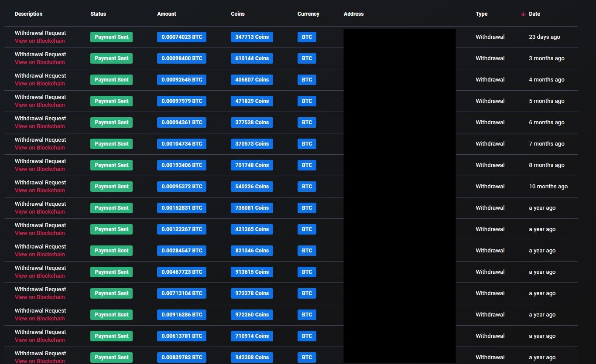The image size is (596, 364).
Task: Click the 710914 Coins badge
Action: (252, 336)
